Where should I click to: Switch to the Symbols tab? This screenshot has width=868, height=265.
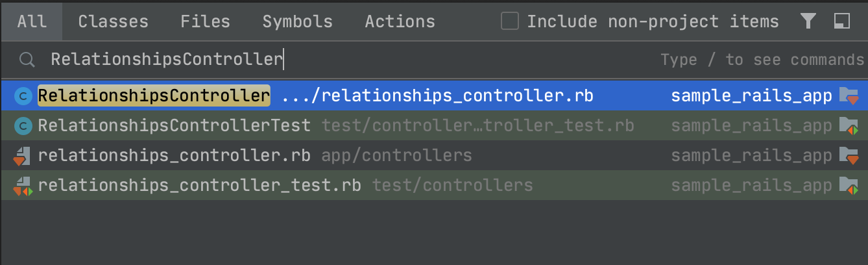[298, 21]
